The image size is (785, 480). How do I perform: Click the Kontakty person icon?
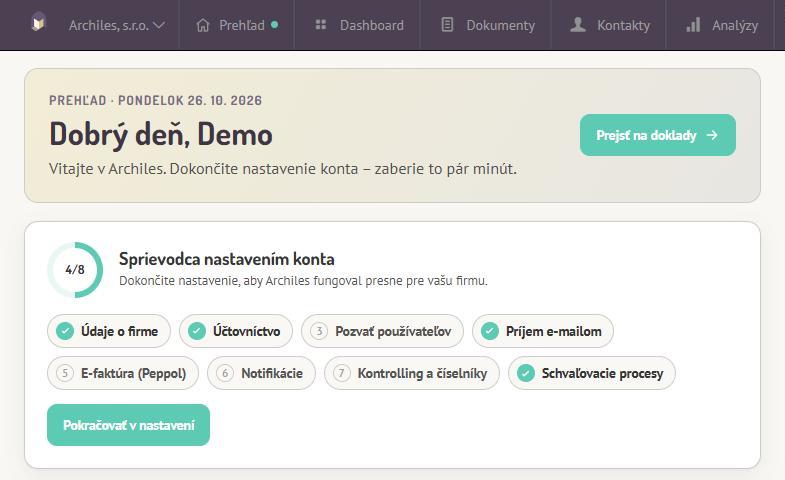[578, 25]
